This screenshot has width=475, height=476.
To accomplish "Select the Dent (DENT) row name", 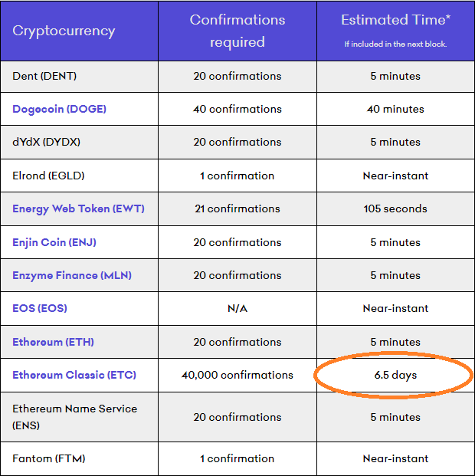I will point(44,76).
